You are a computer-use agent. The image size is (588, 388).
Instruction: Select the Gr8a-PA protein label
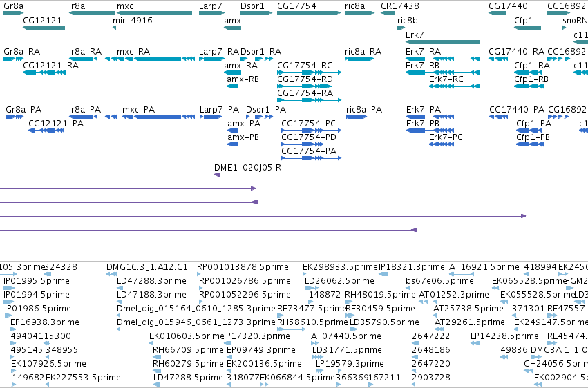23,110
